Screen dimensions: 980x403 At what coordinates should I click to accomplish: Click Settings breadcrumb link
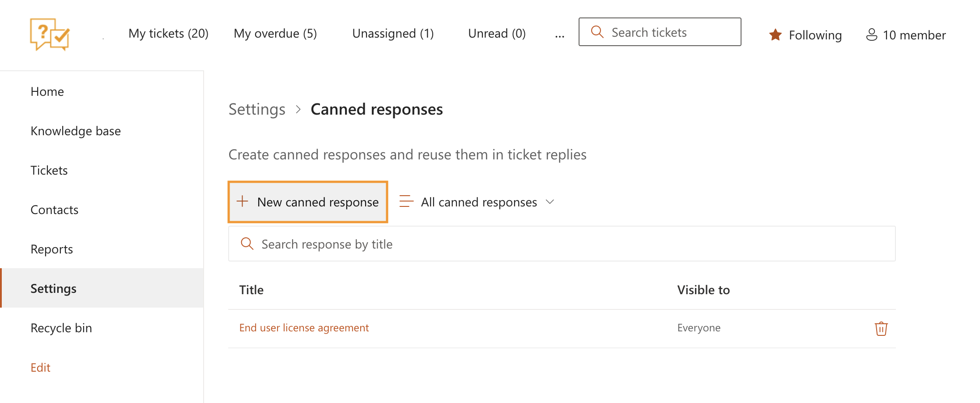257,109
